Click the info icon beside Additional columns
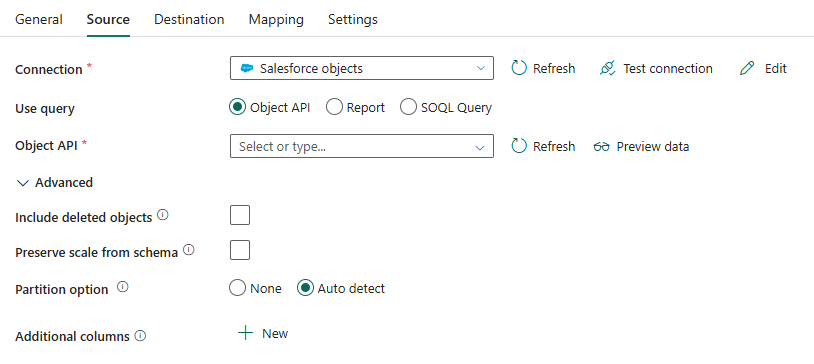The width and height of the screenshot is (814, 364). point(140,335)
